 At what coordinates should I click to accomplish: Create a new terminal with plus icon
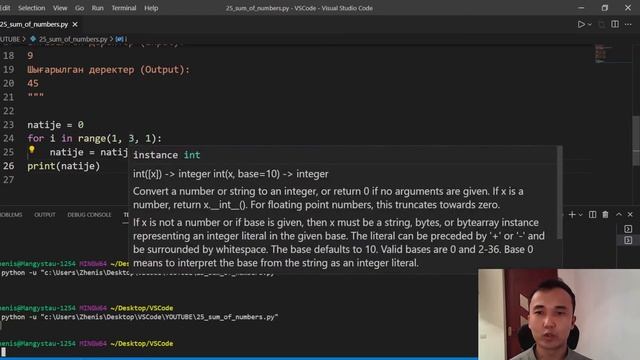pyautogui.click(x=572, y=215)
